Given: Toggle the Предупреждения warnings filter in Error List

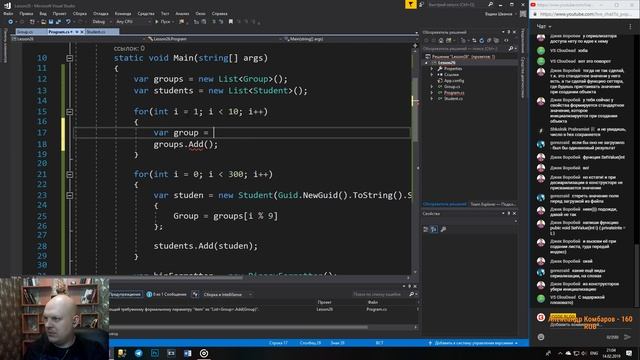Looking at the screenshot, I should tap(125, 294).
